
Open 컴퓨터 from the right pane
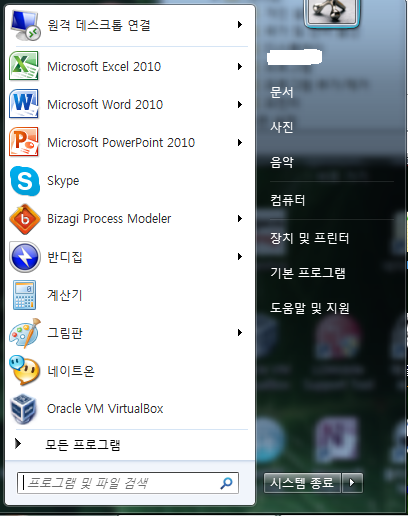[288, 200]
